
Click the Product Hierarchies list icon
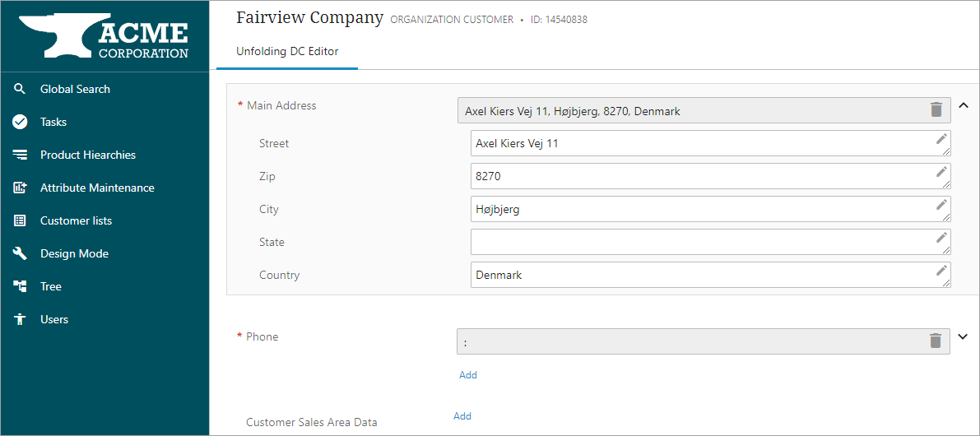(21, 155)
